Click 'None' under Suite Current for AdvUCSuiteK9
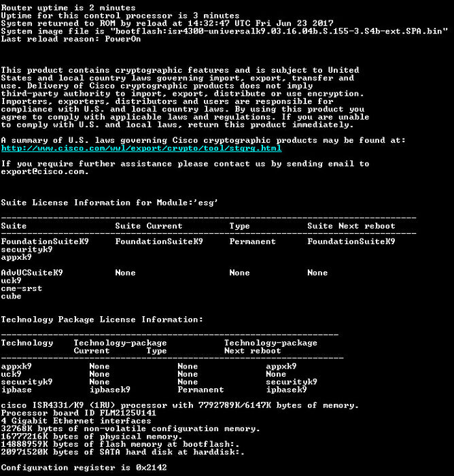Screen dimensions: 454x476 coord(125,273)
